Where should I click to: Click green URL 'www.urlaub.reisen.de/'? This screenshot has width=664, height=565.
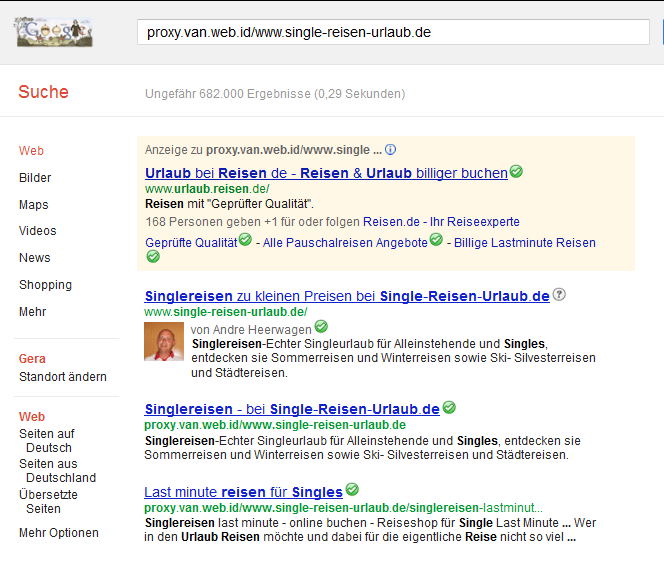[207, 189]
